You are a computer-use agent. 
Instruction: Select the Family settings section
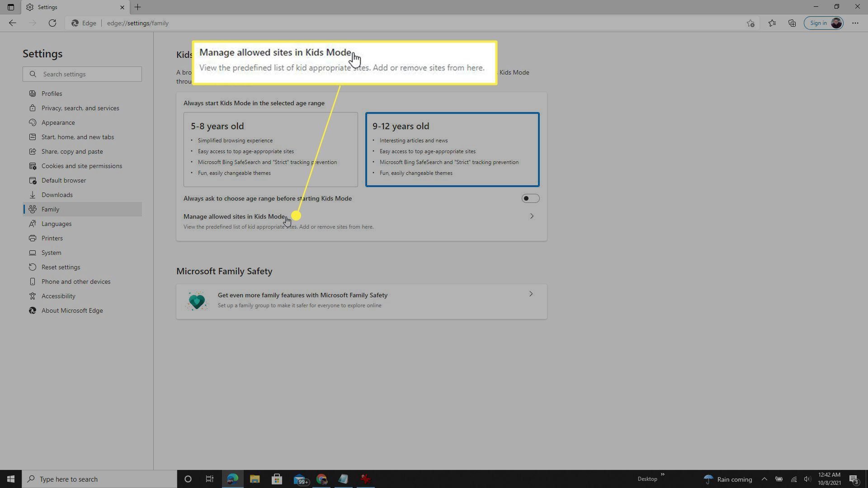(82, 209)
